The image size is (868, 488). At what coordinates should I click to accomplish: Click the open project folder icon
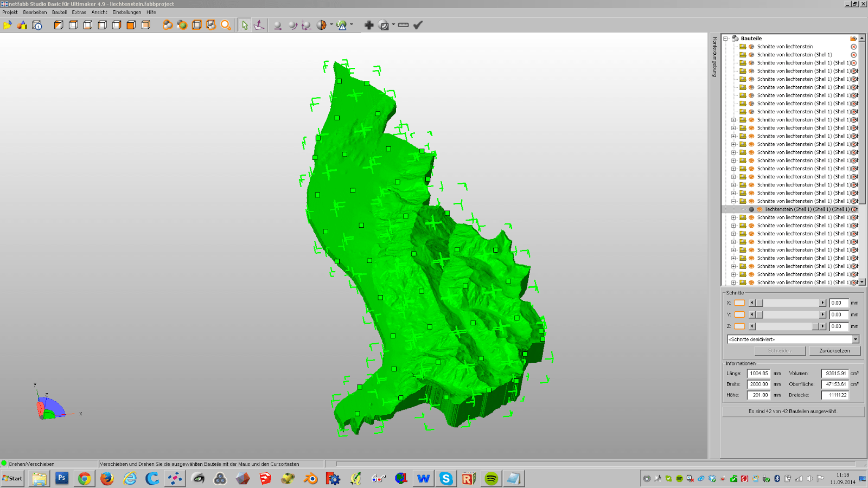pos(8,25)
